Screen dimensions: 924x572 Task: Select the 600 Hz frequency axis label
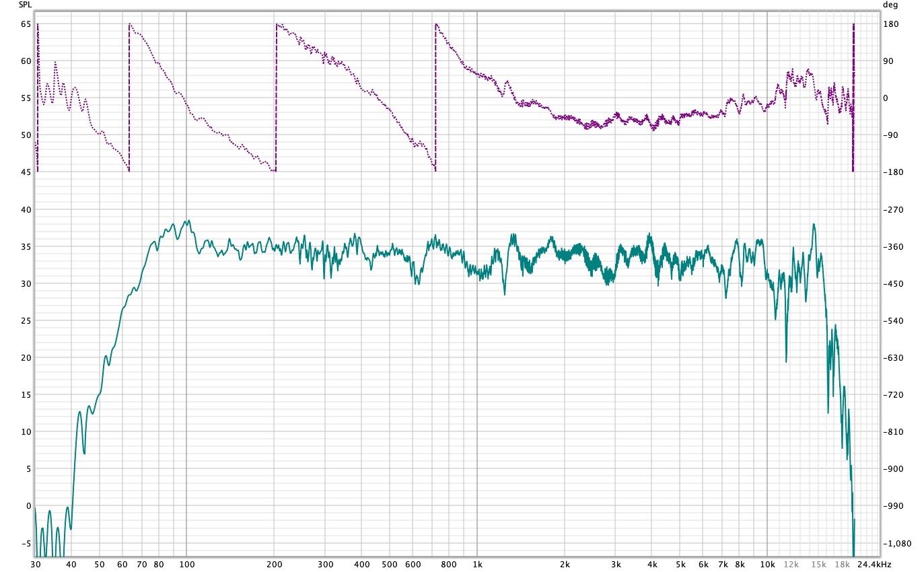click(413, 564)
